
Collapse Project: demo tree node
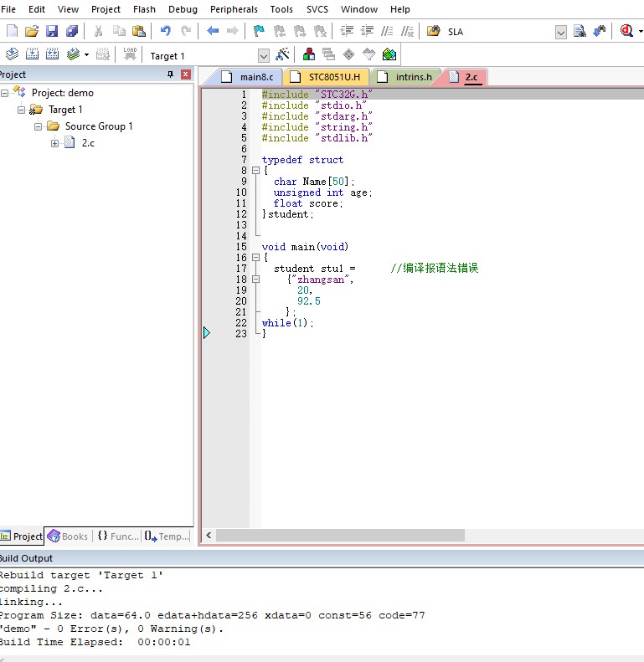(x=5, y=93)
